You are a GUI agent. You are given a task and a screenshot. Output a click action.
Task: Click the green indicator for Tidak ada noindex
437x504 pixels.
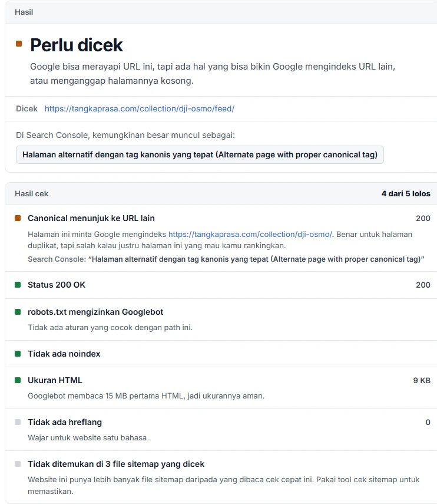pos(18,354)
